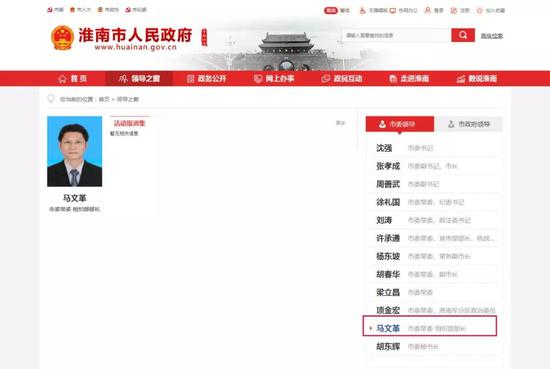Select the 活动报道集 tab heading
Screen dimensions: 550x369
[129, 123]
